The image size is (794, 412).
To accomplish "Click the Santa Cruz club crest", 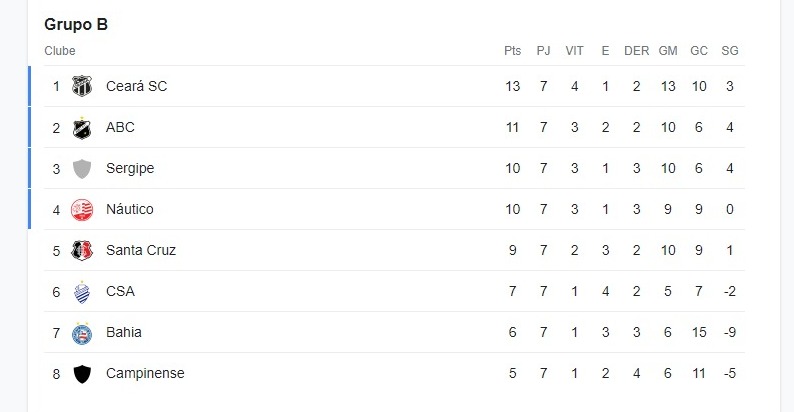I will point(82,251).
